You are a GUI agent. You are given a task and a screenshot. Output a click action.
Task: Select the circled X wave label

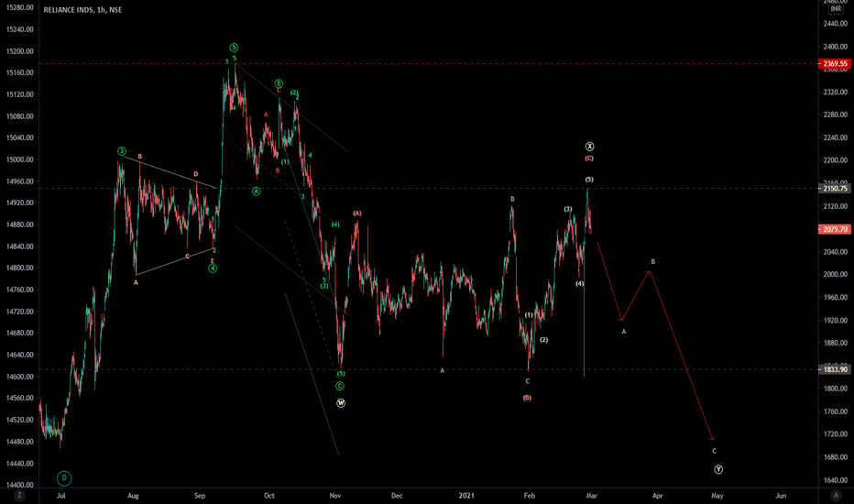[x=589, y=147]
